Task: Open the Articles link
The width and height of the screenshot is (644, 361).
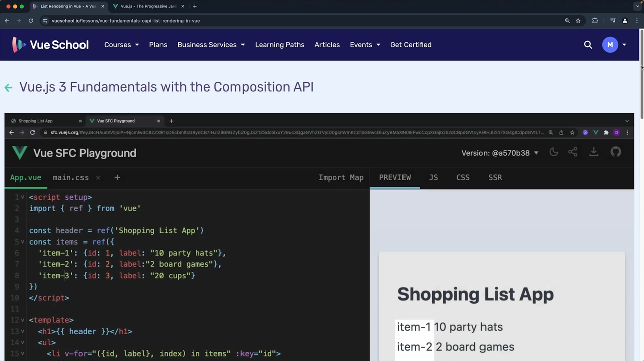Action: (x=327, y=45)
